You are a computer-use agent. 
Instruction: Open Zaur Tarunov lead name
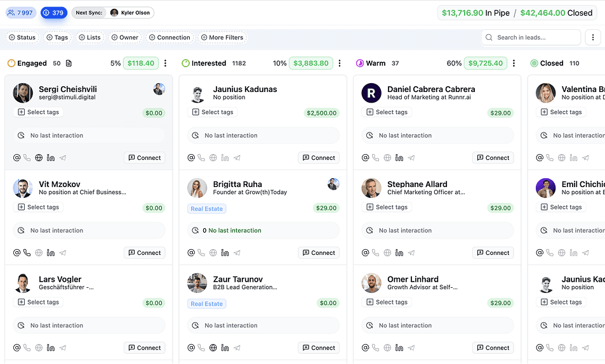237,279
